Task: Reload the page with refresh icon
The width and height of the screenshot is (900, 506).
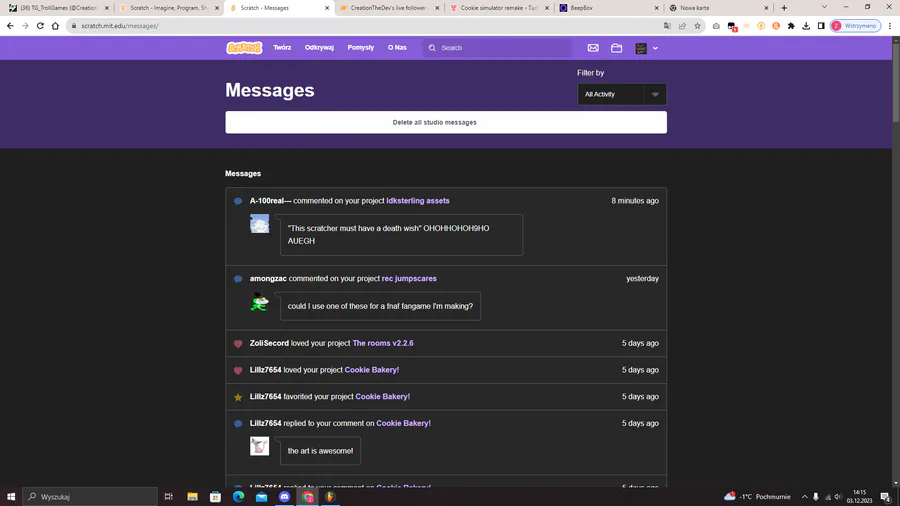Action: tap(40, 26)
